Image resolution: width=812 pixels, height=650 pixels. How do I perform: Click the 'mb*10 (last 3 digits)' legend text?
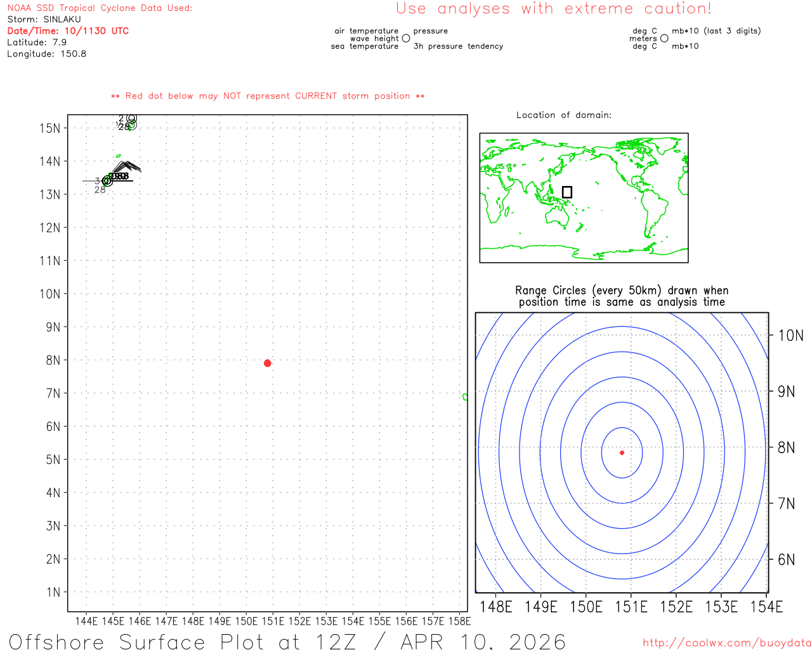(x=716, y=31)
